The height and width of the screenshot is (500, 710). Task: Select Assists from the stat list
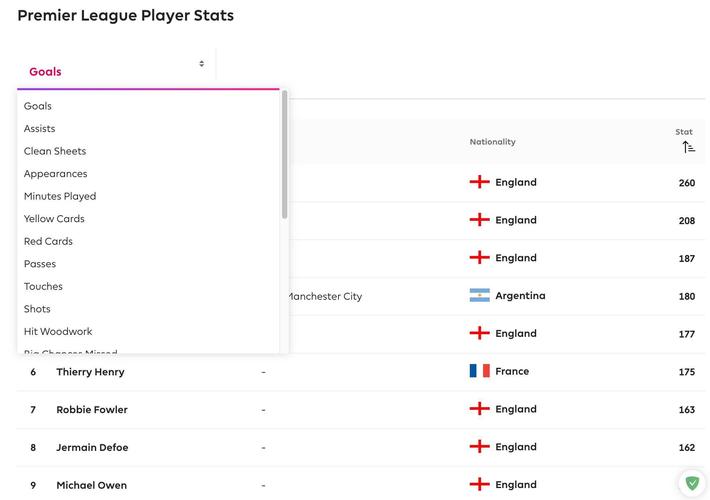click(39, 129)
